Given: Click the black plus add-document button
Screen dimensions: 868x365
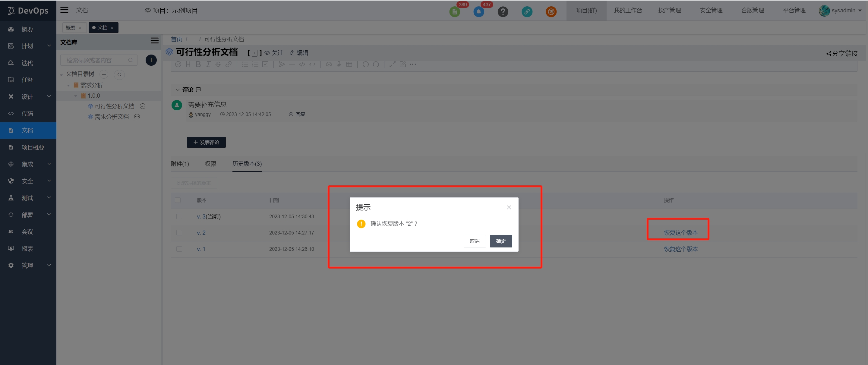Looking at the screenshot, I should 151,60.
